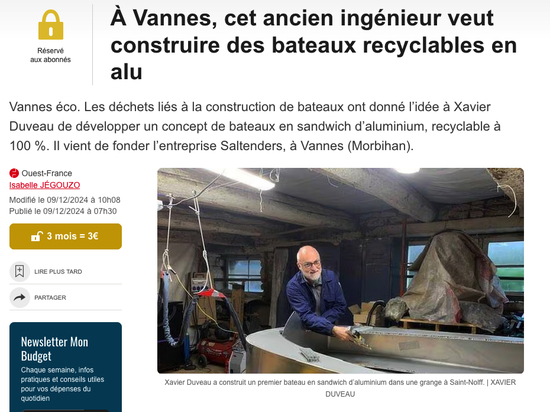This screenshot has width=550, height=412.
Task: Select the PARTAGER label
Action: click(x=50, y=298)
